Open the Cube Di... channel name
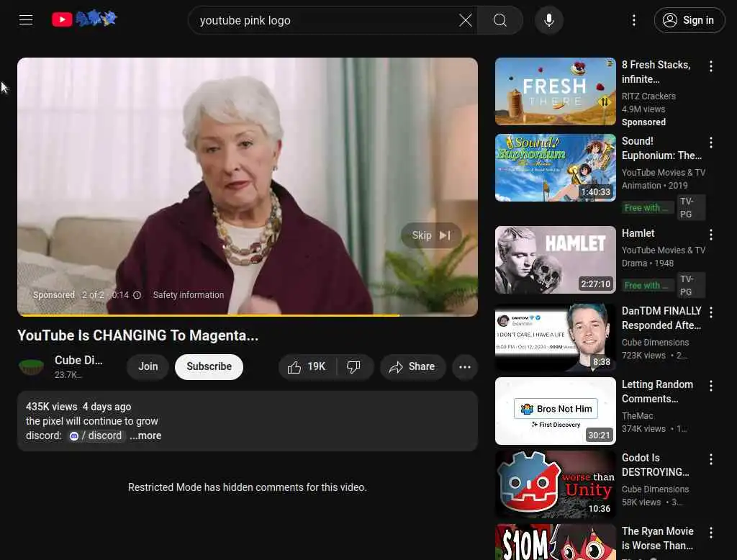The width and height of the screenshot is (737, 560). click(78, 360)
